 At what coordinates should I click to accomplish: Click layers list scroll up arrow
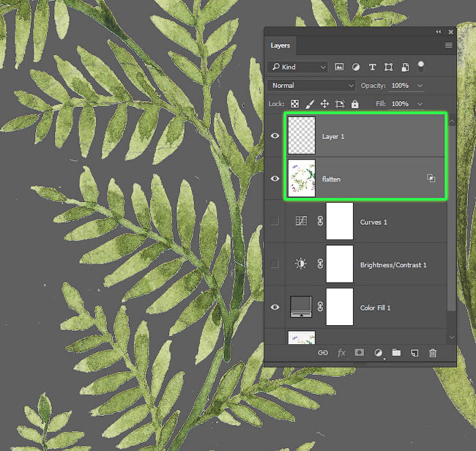point(452,122)
